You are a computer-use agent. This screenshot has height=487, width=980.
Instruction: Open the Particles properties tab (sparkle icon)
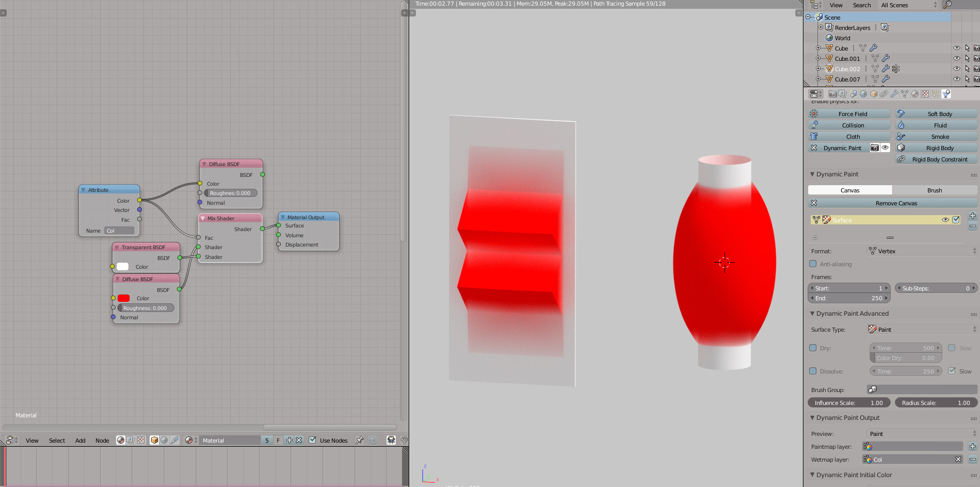pos(936,94)
